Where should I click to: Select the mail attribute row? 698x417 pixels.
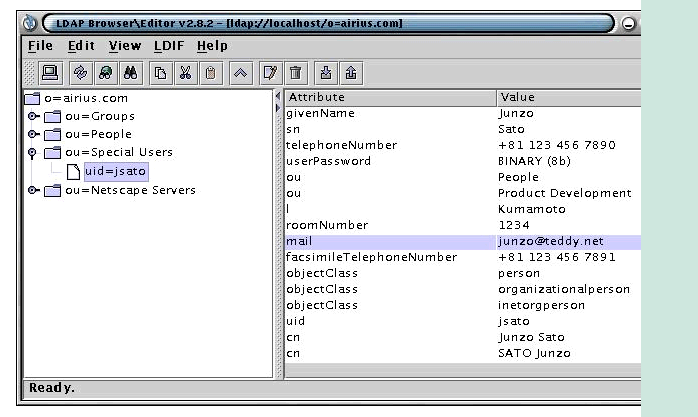(x=463, y=242)
